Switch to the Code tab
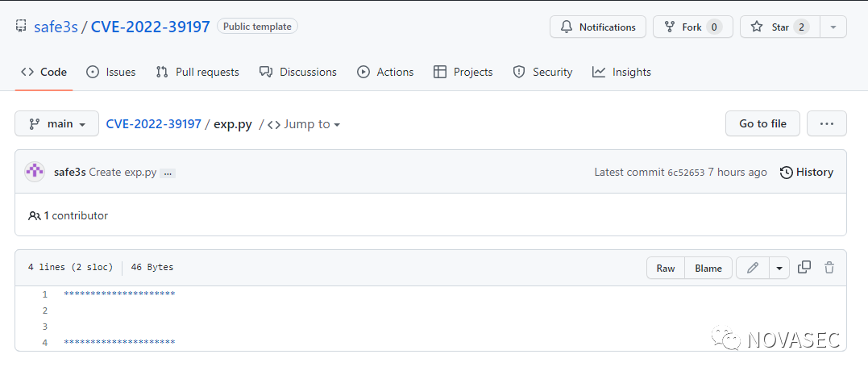The width and height of the screenshot is (868, 375). point(44,72)
